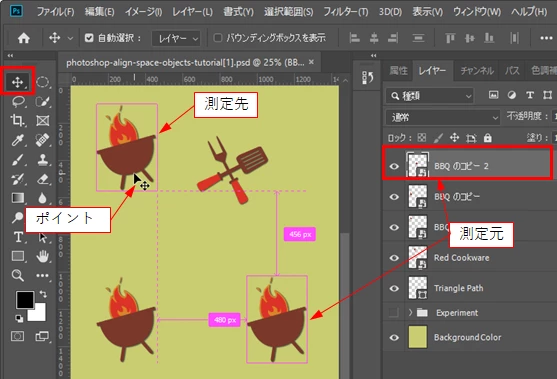The height and width of the screenshot is (379, 557).
Task: Open the フィルター(T) menu
Action: tap(346, 12)
